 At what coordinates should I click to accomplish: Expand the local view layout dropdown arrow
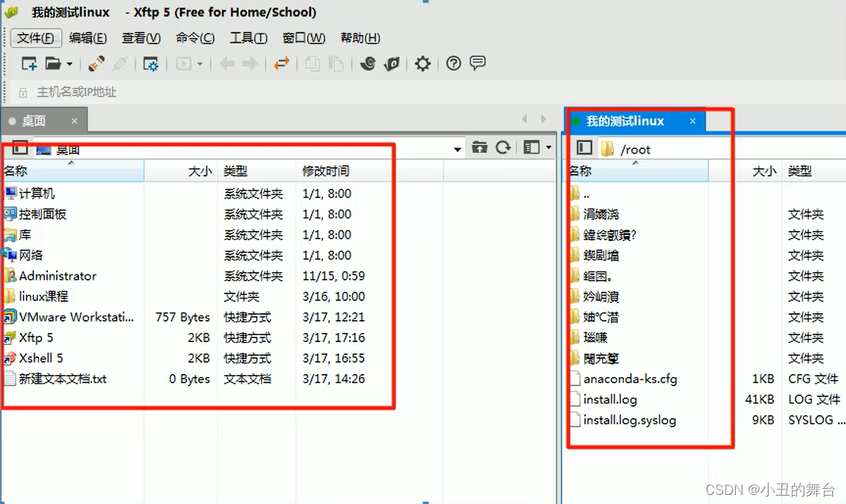coord(549,147)
